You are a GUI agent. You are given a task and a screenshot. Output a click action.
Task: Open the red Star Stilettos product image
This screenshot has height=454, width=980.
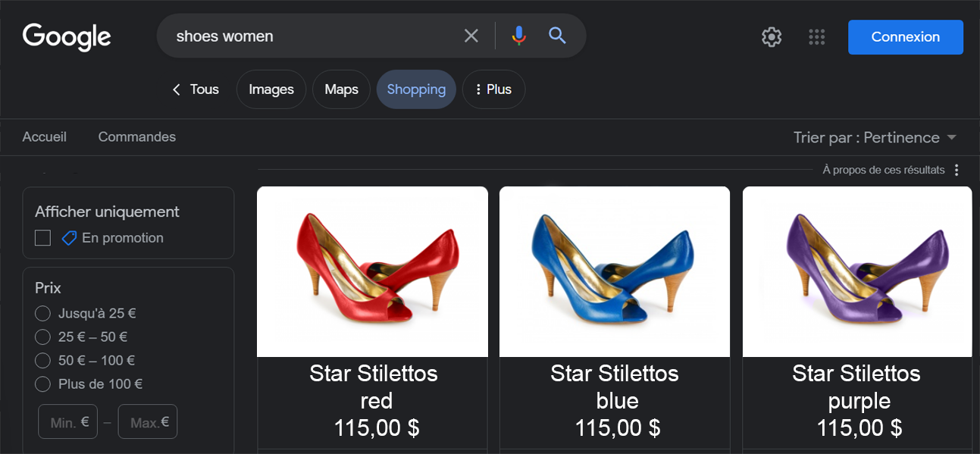tap(372, 271)
